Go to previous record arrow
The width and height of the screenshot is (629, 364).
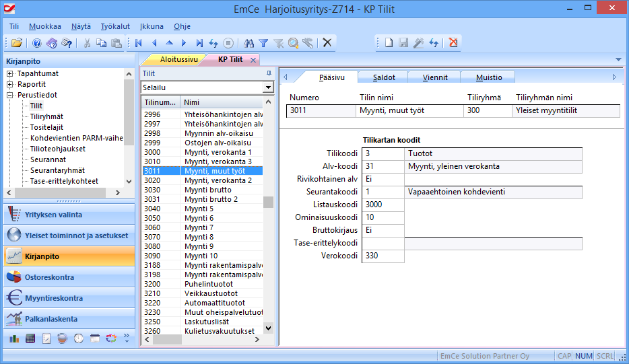coord(154,43)
